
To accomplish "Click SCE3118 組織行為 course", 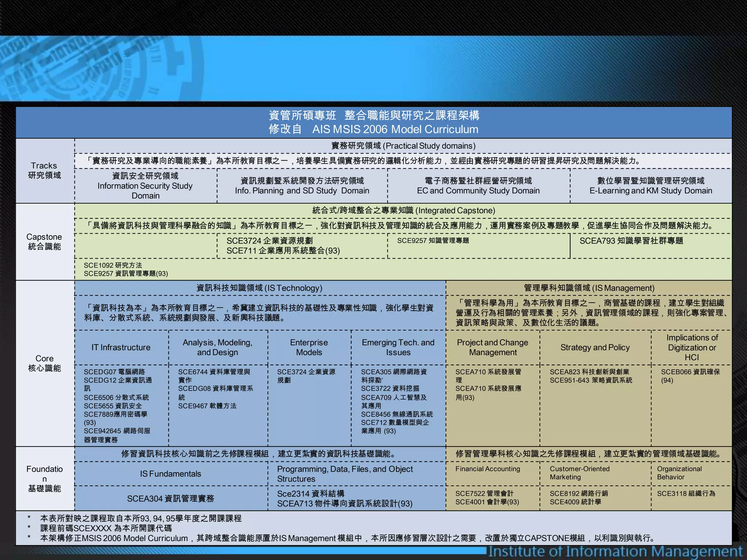I will 686,494.
